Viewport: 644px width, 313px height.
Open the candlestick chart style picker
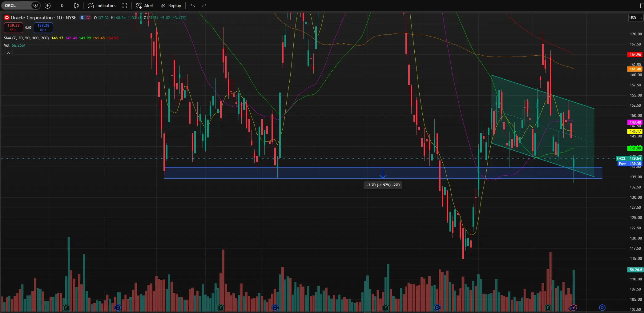[x=76, y=6]
